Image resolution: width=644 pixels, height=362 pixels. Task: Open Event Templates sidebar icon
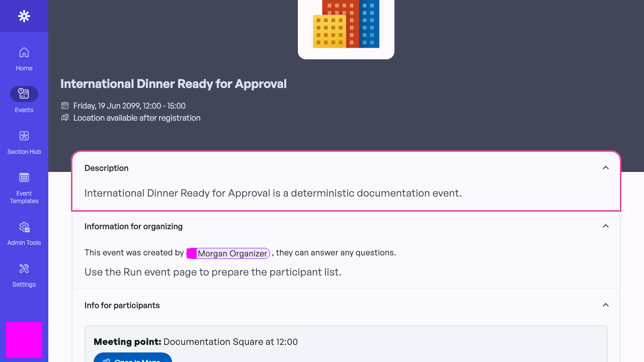24,177
